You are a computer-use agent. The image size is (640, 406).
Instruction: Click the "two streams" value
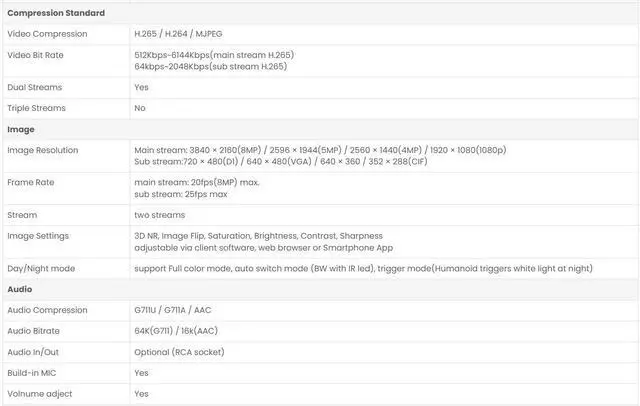160,215
